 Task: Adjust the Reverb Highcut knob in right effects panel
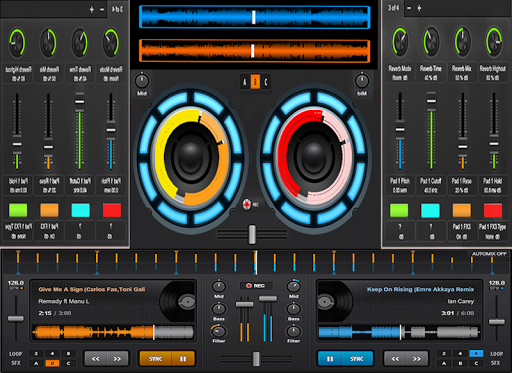coord(494,42)
